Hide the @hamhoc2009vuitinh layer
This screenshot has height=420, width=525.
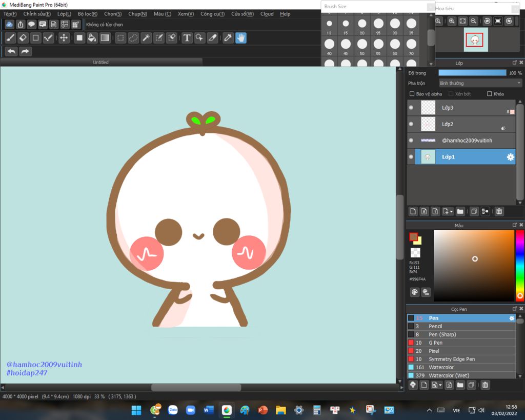point(411,141)
